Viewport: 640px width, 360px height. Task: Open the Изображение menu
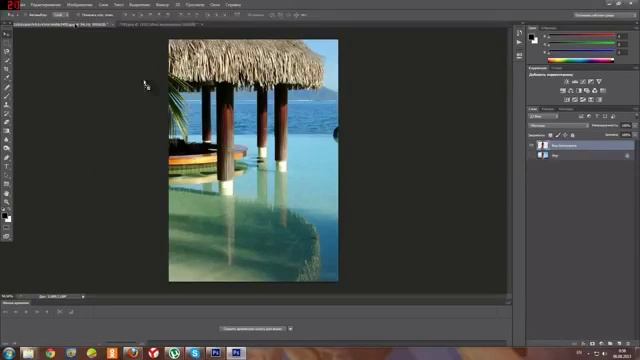pyautogui.click(x=80, y=5)
